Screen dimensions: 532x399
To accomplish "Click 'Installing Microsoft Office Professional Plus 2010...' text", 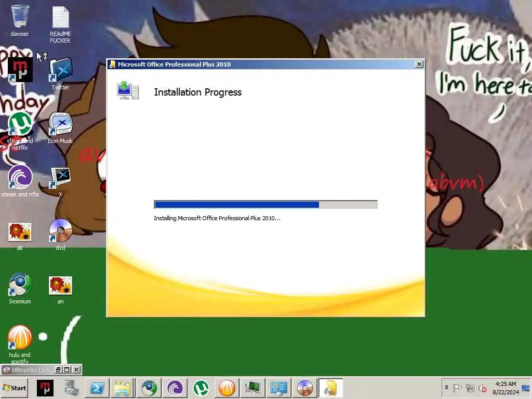I will click(x=217, y=218).
